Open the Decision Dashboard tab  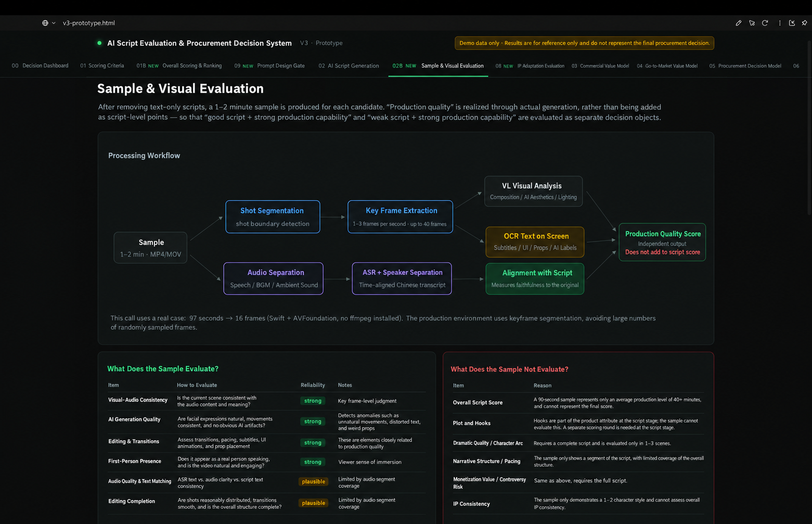point(40,66)
